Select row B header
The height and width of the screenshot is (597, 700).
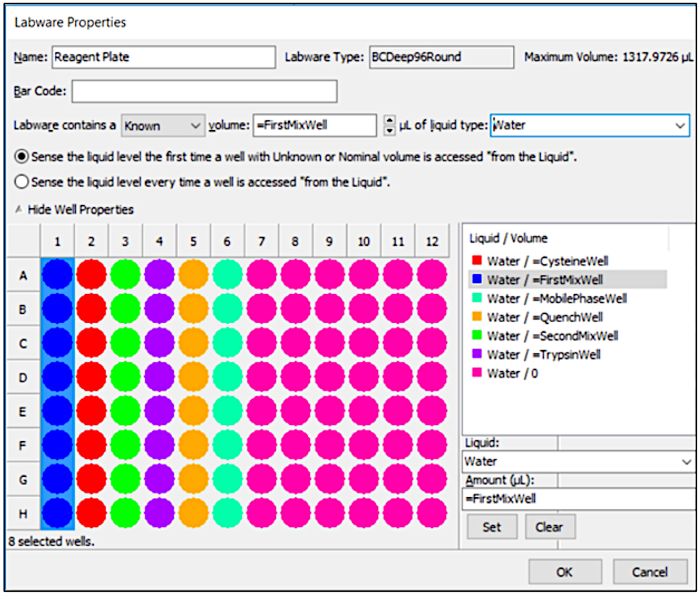click(x=23, y=309)
